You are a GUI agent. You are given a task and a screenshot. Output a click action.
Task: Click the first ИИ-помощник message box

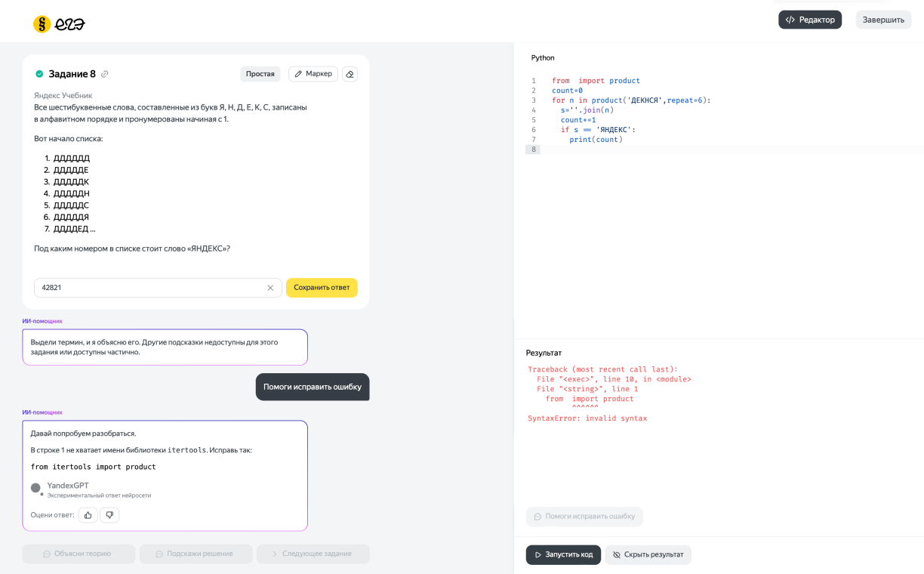tap(165, 347)
